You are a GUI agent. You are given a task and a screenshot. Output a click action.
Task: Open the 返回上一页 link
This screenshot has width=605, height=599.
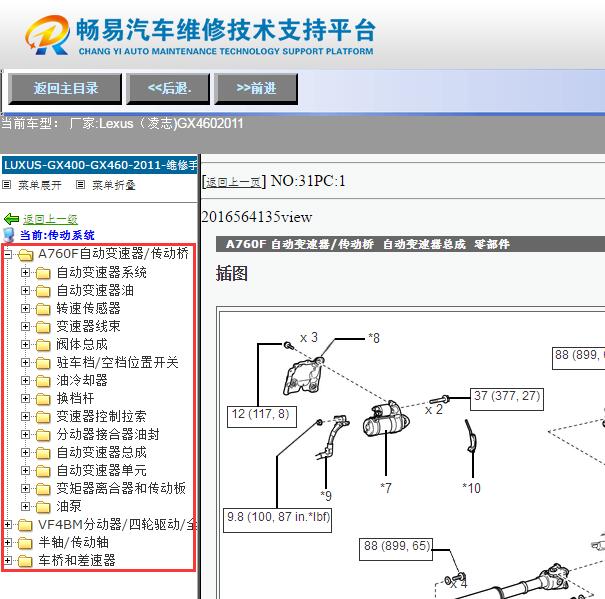coord(233,182)
